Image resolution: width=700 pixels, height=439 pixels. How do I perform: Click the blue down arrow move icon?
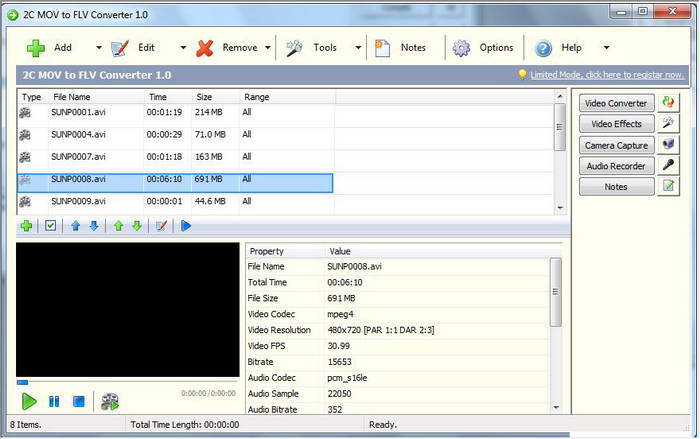[94, 226]
